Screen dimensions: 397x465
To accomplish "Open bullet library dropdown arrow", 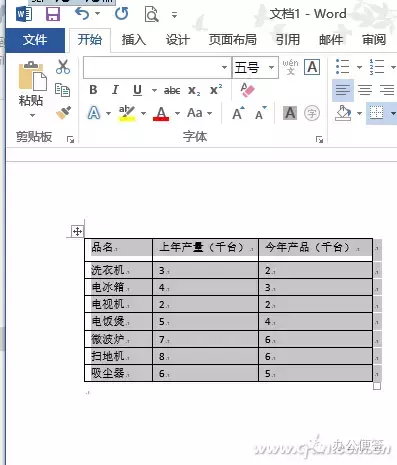I will [359, 67].
